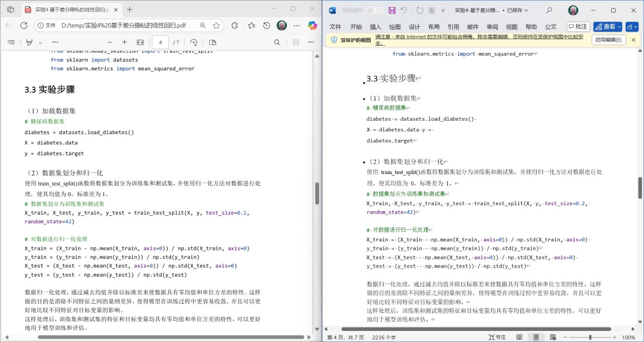
Task: Dismiss protected view warning bar
Action: [x=634, y=40]
